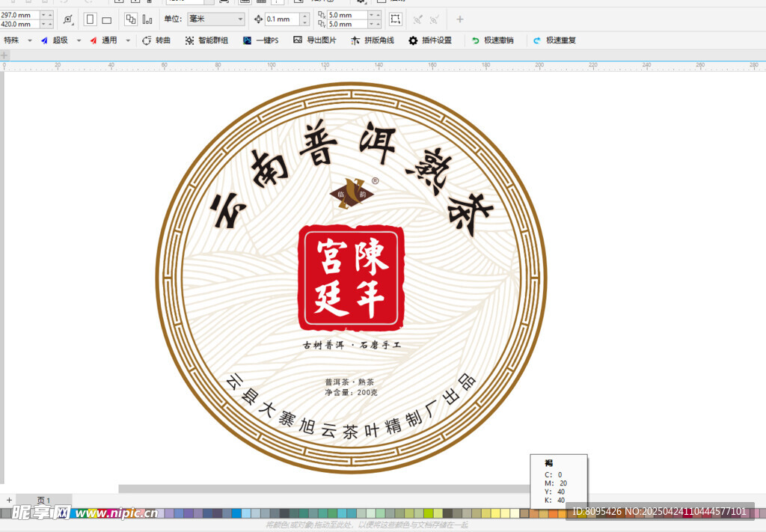Click the plus icon above the ruler
This screenshot has width=766, height=532.
click(x=4, y=55)
